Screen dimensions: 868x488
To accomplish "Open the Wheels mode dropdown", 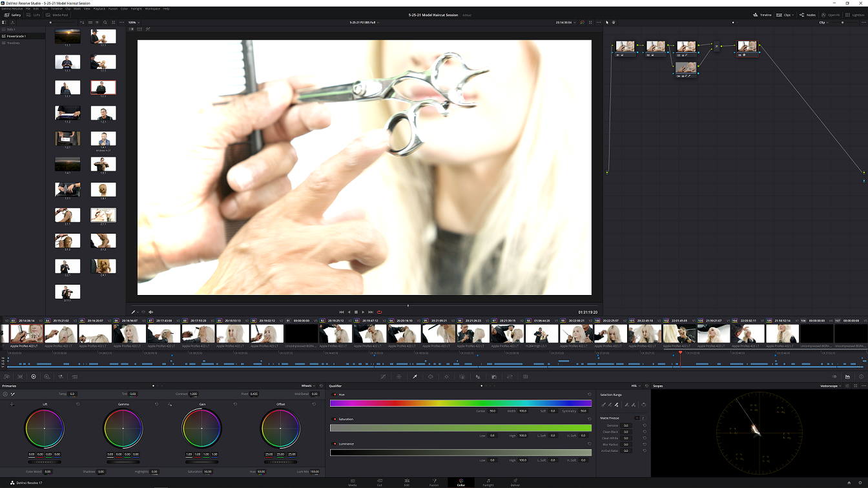I will (308, 385).
